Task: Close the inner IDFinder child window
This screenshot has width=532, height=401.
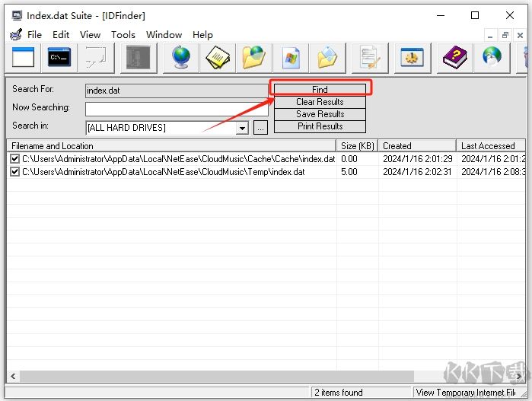Action: click(x=520, y=35)
